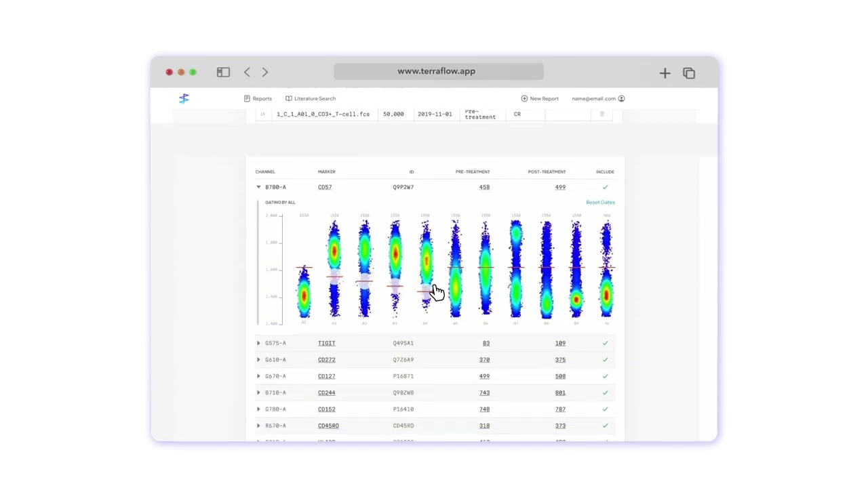
Task: Open the browser sidebar panel icon
Action: 223,72
